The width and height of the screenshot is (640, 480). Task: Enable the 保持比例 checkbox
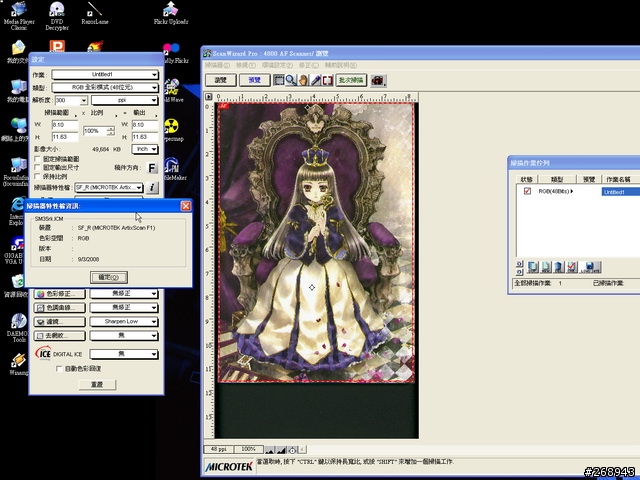tap(38, 177)
